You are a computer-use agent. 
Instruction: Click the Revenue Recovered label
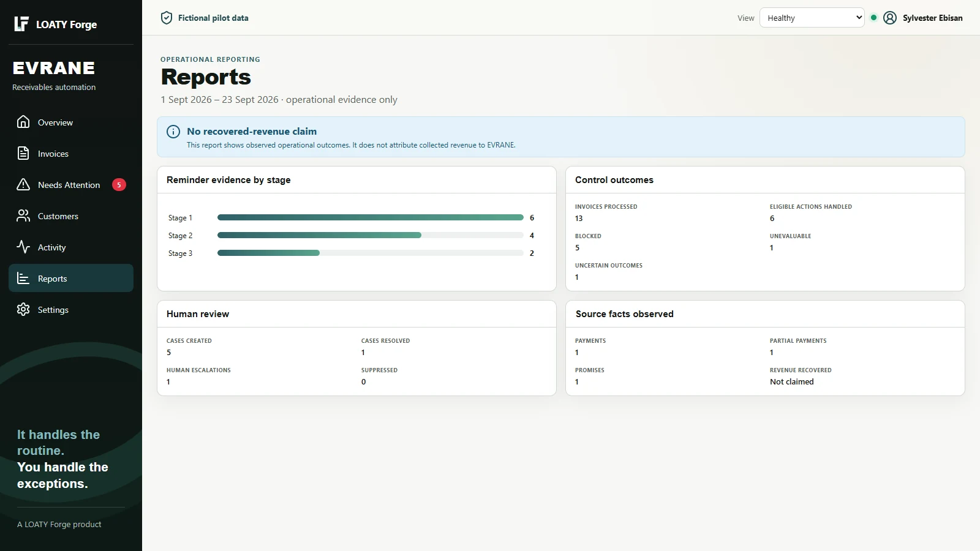point(801,370)
